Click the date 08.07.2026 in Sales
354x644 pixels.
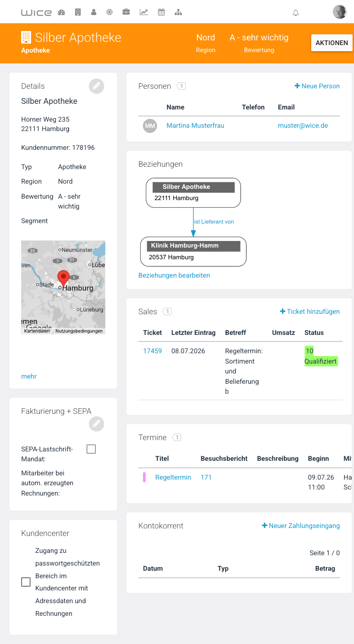[188, 351]
